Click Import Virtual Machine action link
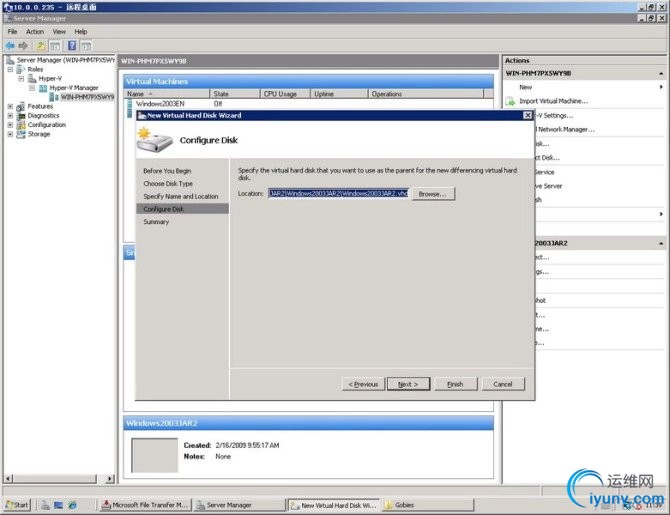This screenshot has width=670, height=515. pyautogui.click(x=553, y=101)
